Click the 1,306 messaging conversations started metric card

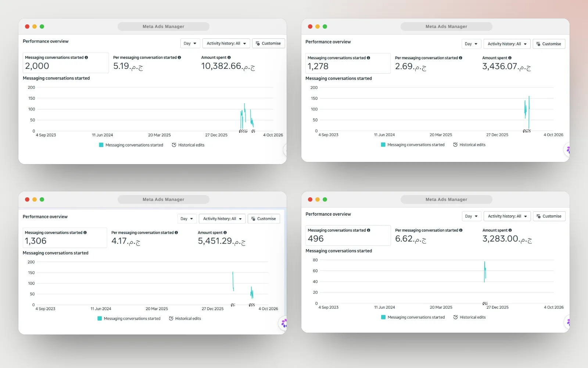[x=65, y=238]
